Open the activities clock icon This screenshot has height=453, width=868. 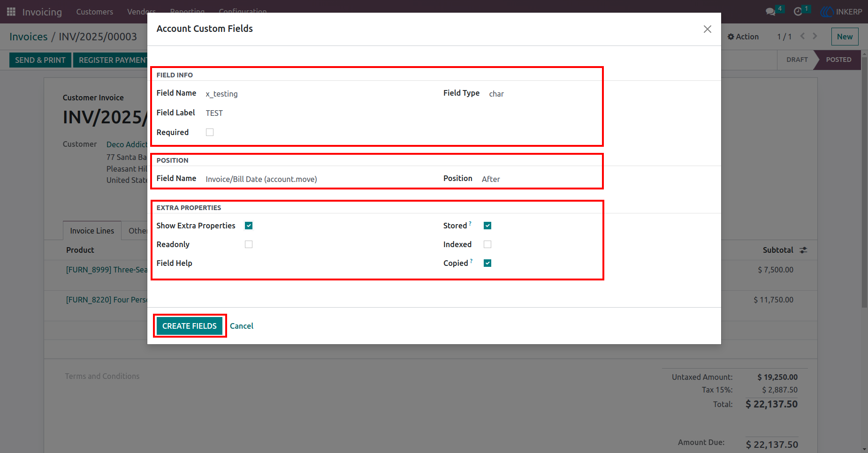pyautogui.click(x=798, y=12)
